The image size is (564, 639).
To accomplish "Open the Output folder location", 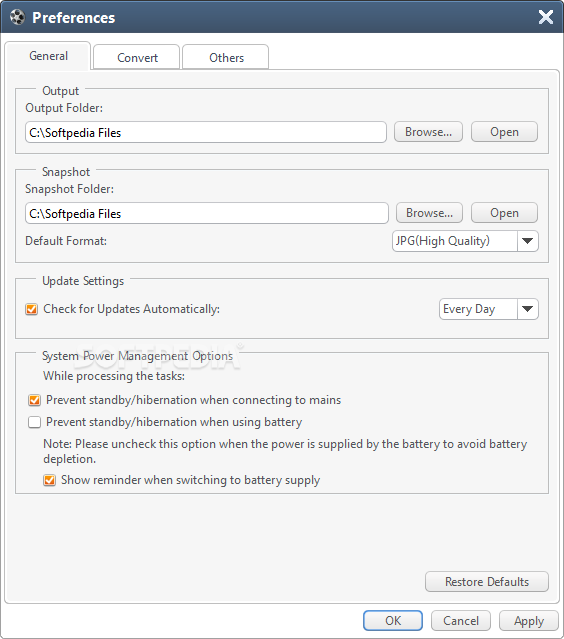I will (504, 132).
